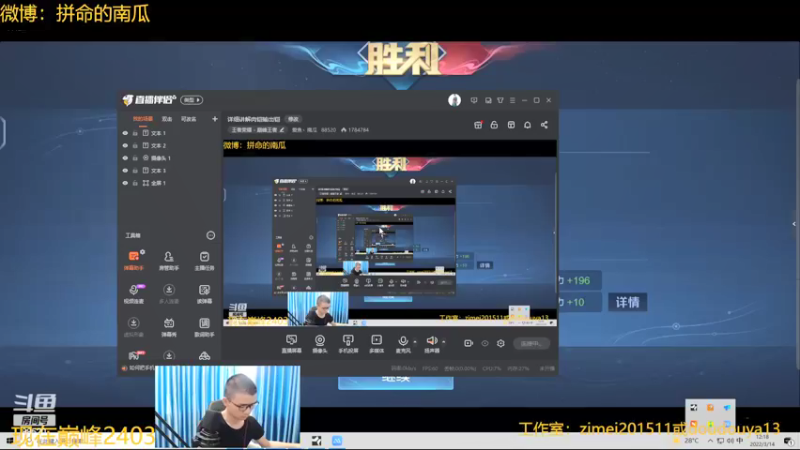Image resolution: width=800 pixels, height=450 pixels.
Task: Hide the 文本 2 layer
Action: (125, 145)
